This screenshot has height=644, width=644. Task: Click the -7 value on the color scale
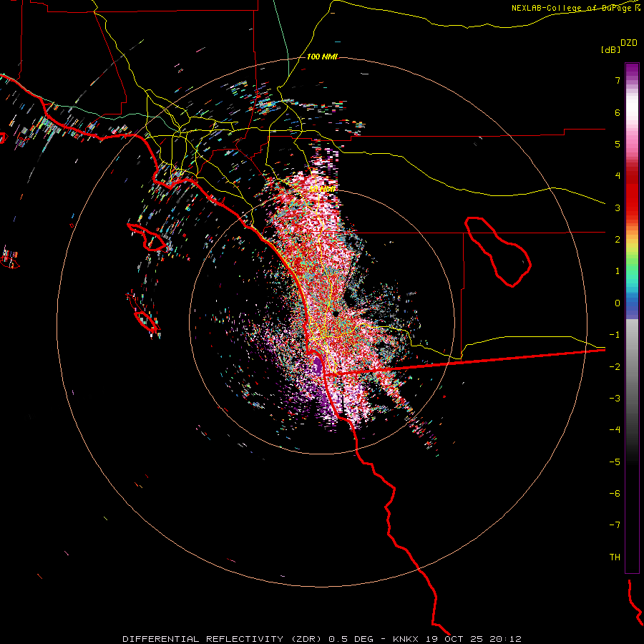click(x=615, y=525)
